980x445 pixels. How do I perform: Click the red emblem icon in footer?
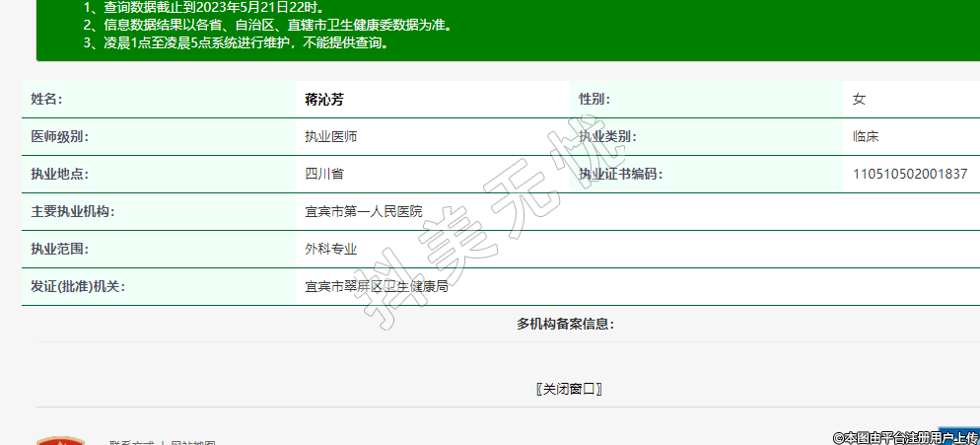60,440
